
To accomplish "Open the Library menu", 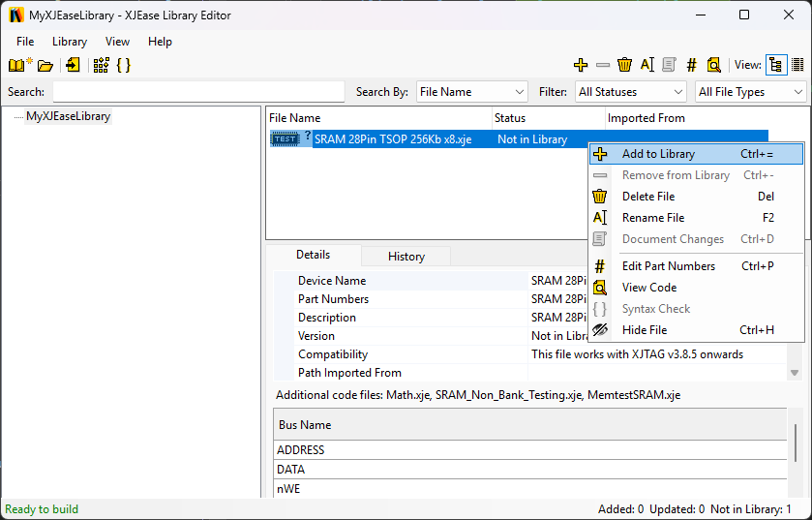I will click(70, 42).
